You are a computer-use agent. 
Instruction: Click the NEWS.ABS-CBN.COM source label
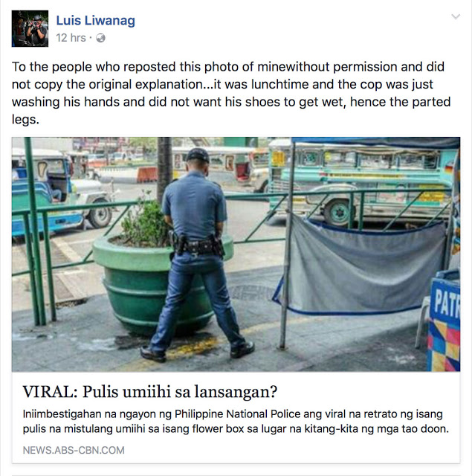(x=74, y=450)
